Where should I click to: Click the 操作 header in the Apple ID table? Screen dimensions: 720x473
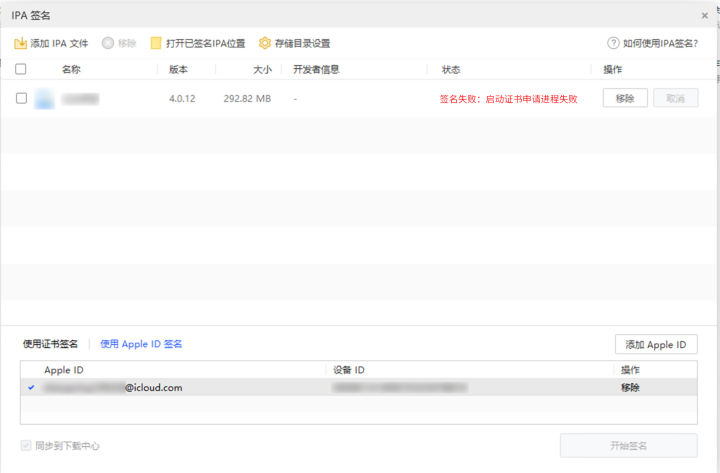tap(630, 370)
